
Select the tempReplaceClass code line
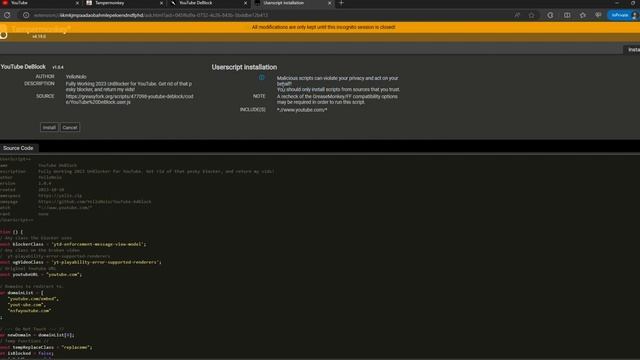(x=46, y=347)
